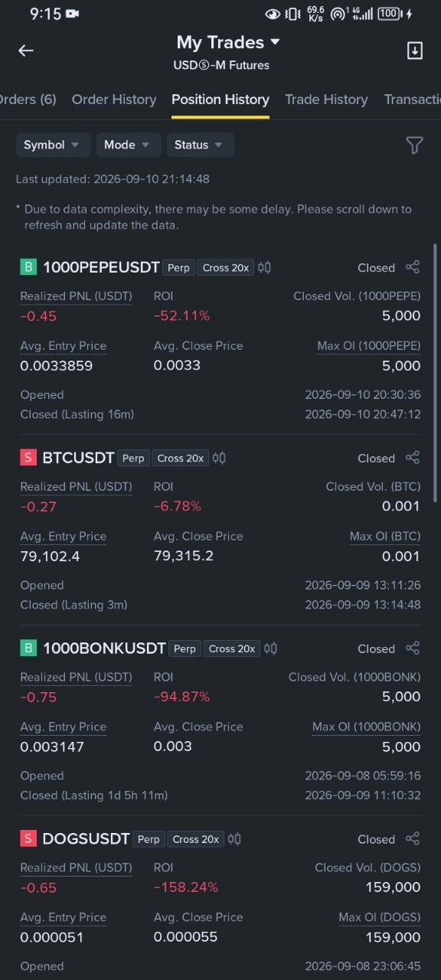Share the 1000BONKUSDT closed position
Image resolution: width=441 pixels, height=980 pixels.
point(413,648)
